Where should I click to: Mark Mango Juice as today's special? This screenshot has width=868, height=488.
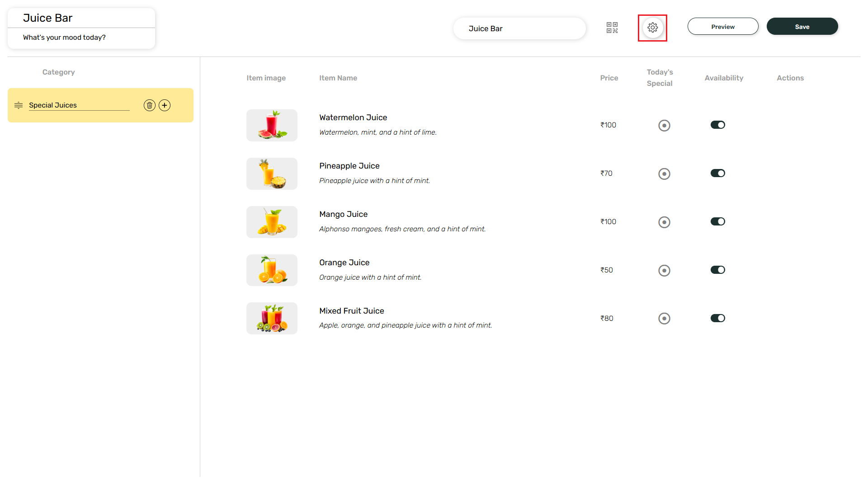(x=664, y=222)
